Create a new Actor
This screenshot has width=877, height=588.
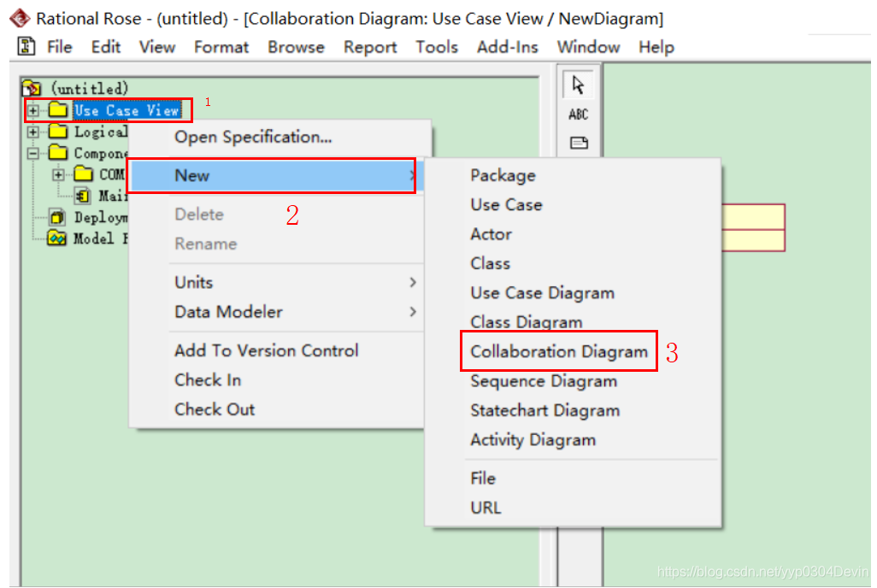tap(573, 234)
